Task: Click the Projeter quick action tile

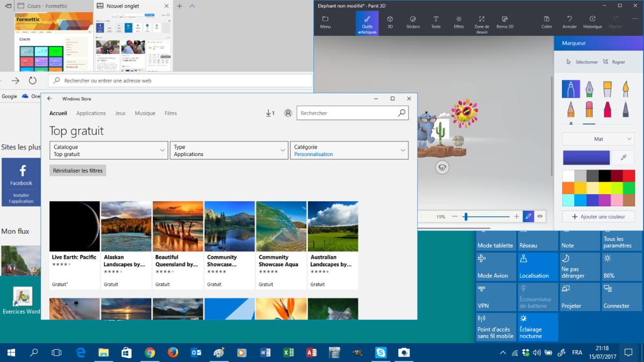Action: pos(579,296)
